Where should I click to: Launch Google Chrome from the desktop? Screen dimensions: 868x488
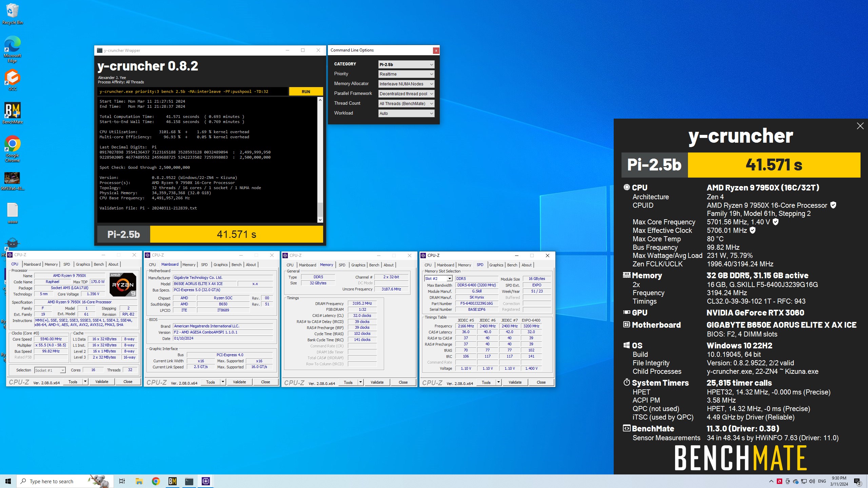pyautogui.click(x=13, y=149)
